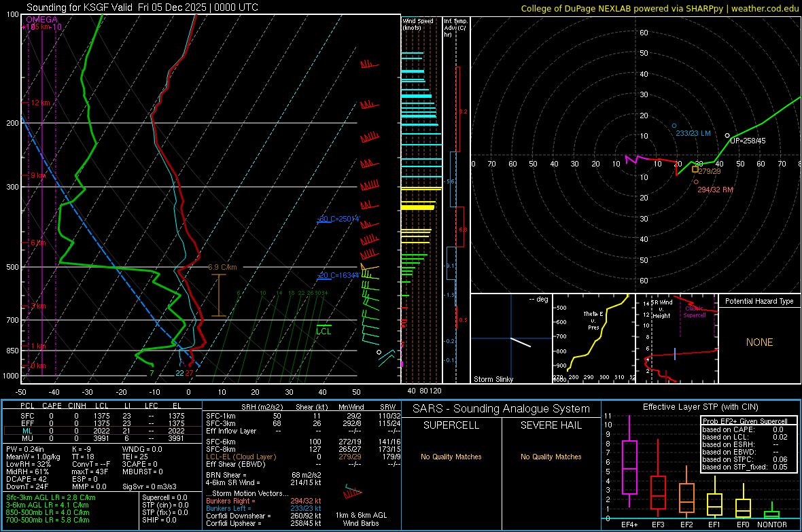Click the white UP vector circle marker

click(x=727, y=136)
